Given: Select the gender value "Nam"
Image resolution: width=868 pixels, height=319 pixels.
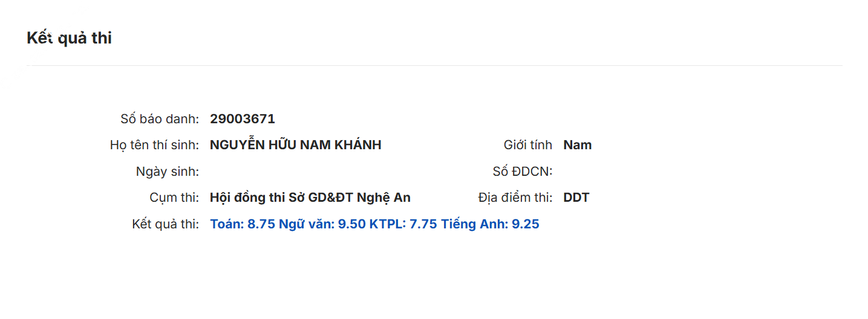Looking at the screenshot, I should tap(578, 145).
